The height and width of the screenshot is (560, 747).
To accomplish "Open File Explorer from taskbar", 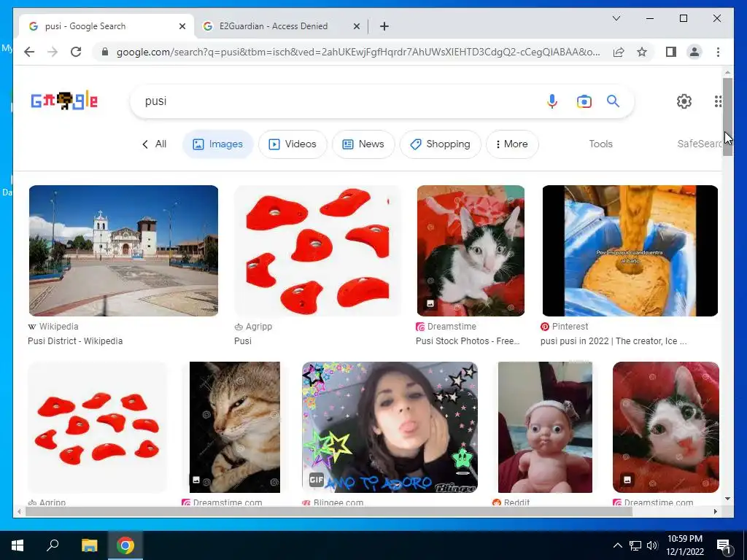I will coord(89,545).
